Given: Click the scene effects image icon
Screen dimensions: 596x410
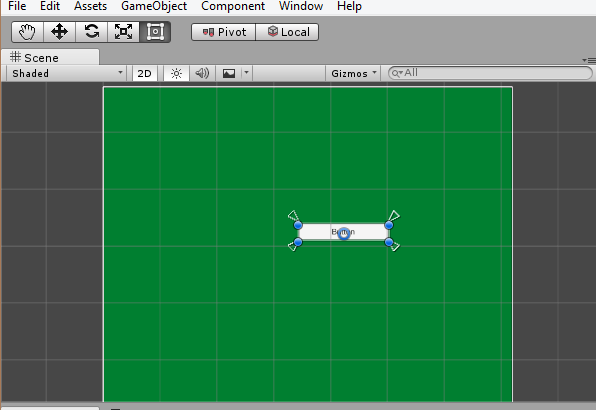Looking at the screenshot, I should (229, 73).
